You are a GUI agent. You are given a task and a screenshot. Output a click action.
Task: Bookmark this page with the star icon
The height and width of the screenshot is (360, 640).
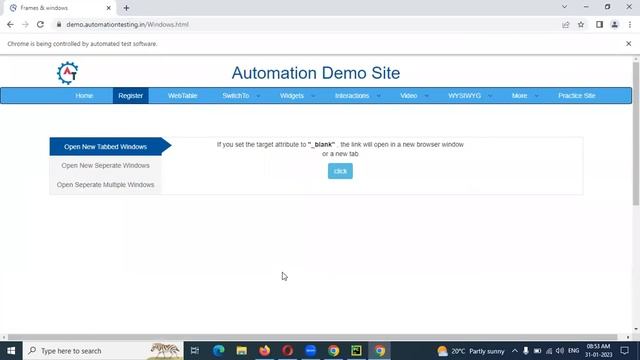tap(581, 24)
